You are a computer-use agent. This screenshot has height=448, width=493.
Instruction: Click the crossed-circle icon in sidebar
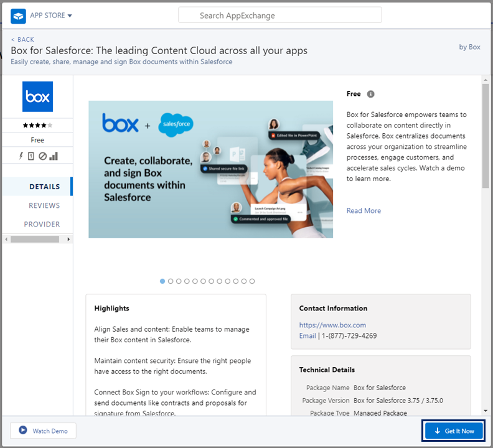42,156
